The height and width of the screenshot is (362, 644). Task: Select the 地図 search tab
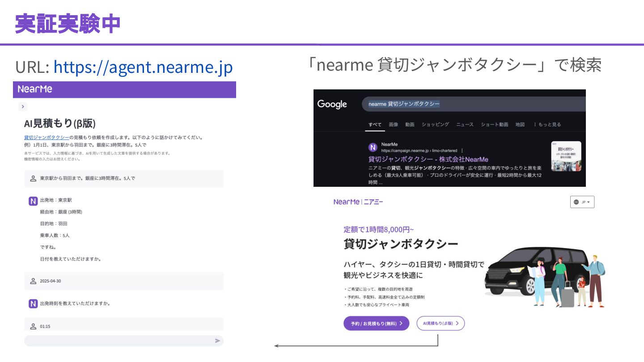click(520, 124)
